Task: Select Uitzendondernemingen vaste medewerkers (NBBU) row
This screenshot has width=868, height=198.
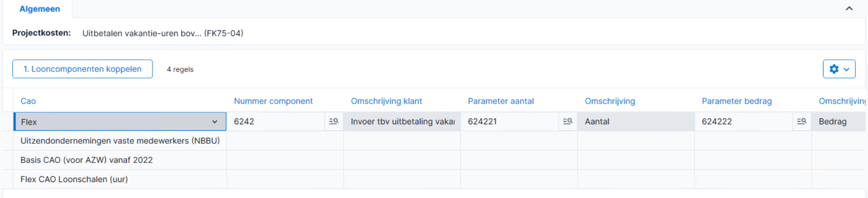Action: 120,141
